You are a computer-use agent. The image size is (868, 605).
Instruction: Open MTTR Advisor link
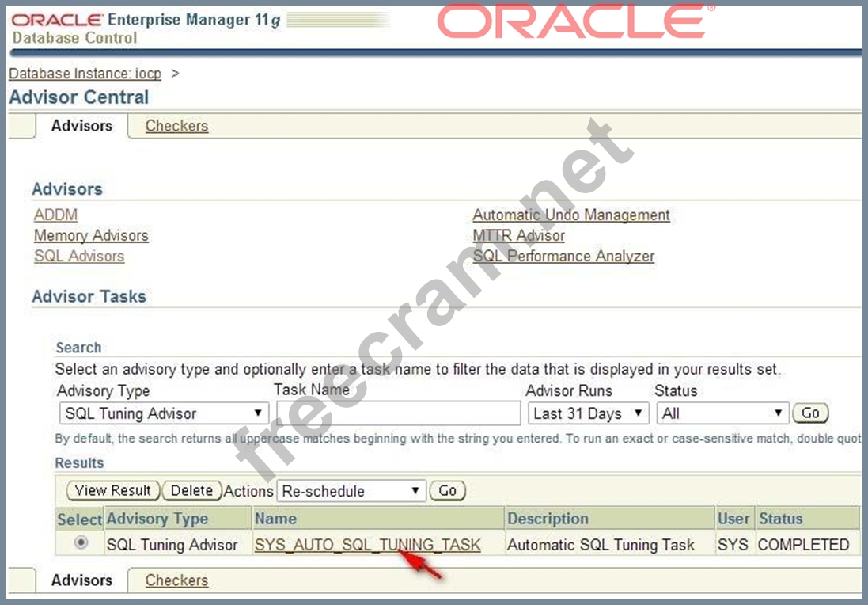(519, 235)
